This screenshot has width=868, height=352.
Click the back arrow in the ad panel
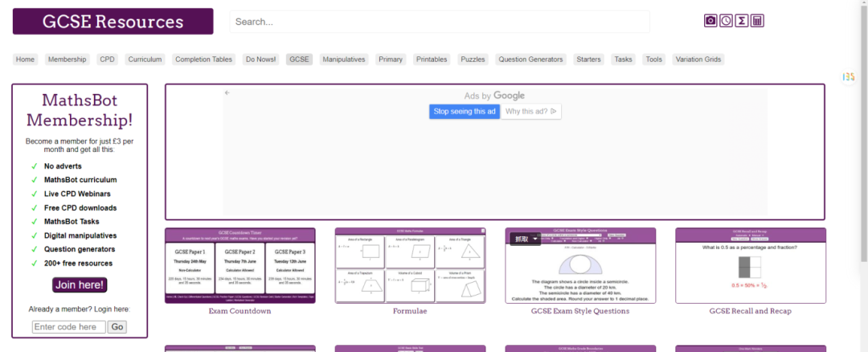227,93
